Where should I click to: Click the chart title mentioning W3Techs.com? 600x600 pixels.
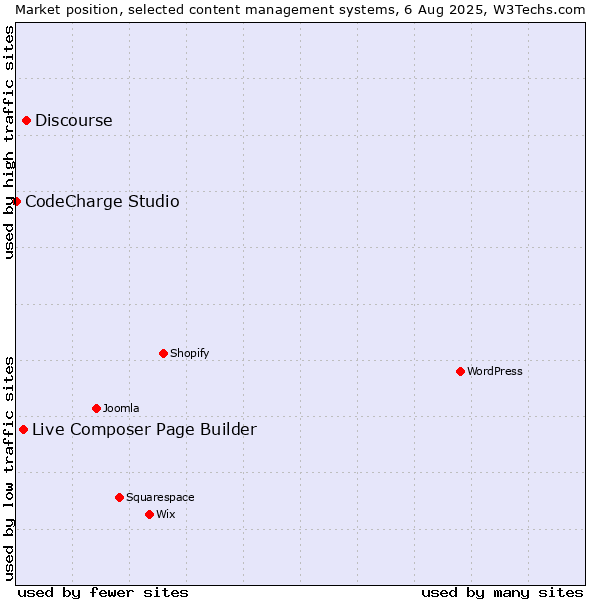pyautogui.click(x=300, y=10)
